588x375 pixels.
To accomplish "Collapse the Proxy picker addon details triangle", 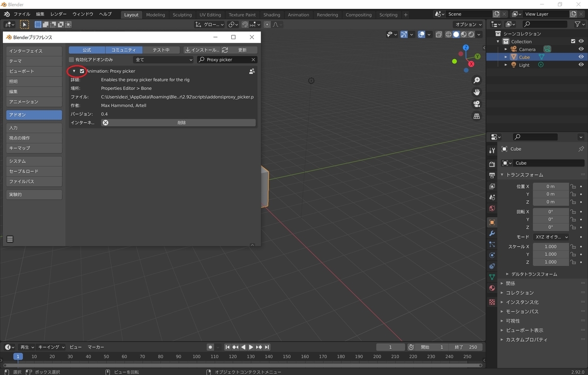I will click(x=74, y=71).
